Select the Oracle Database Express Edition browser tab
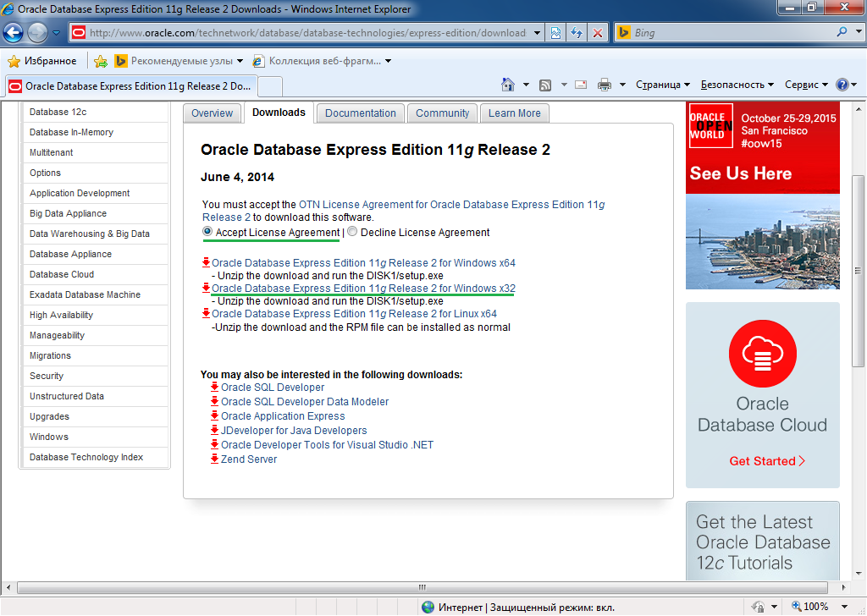Image resolution: width=867 pixels, height=616 pixels. click(130, 86)
